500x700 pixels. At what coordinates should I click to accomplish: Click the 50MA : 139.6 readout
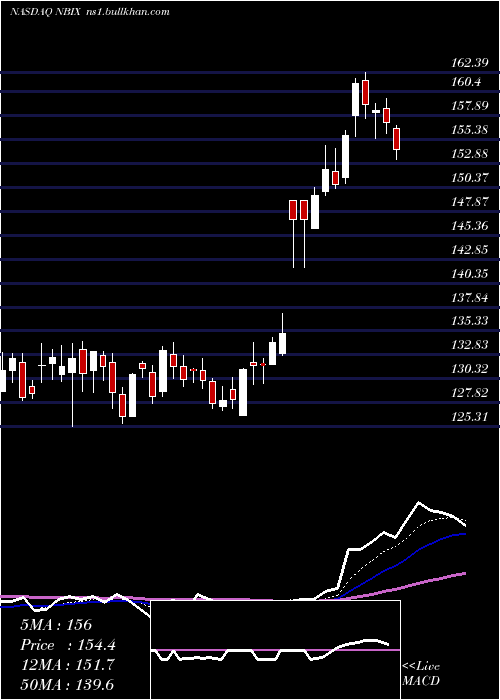(x=69, y=684)
